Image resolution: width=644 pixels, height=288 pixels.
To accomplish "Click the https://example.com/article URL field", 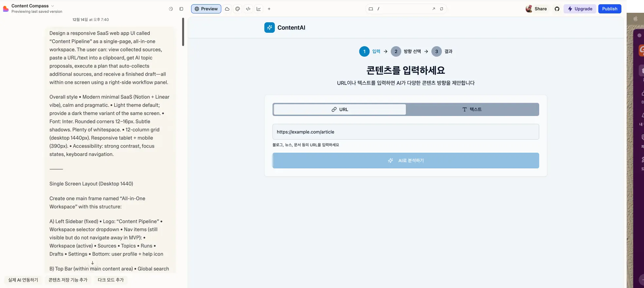I will [406, 132].
